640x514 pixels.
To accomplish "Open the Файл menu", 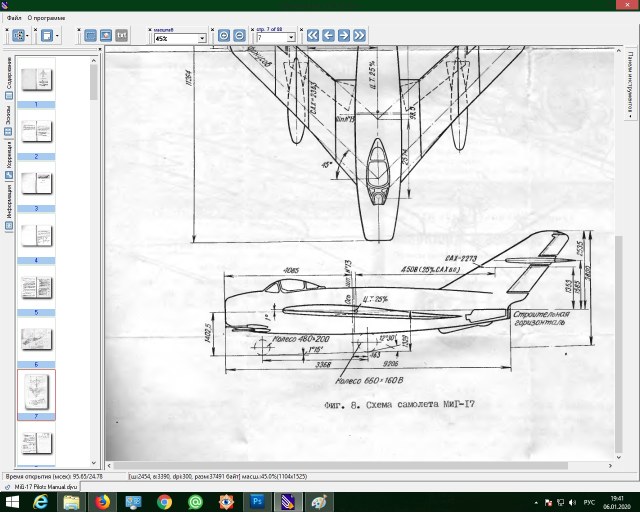I will click(x=13, y=18).
